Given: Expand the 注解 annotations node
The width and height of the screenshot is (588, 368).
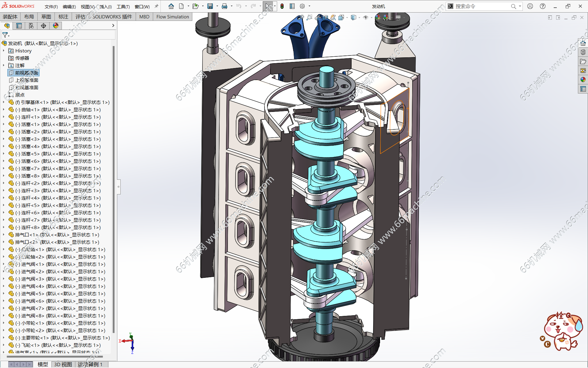Looking at the screenshot, I should (x=4, y=65).
